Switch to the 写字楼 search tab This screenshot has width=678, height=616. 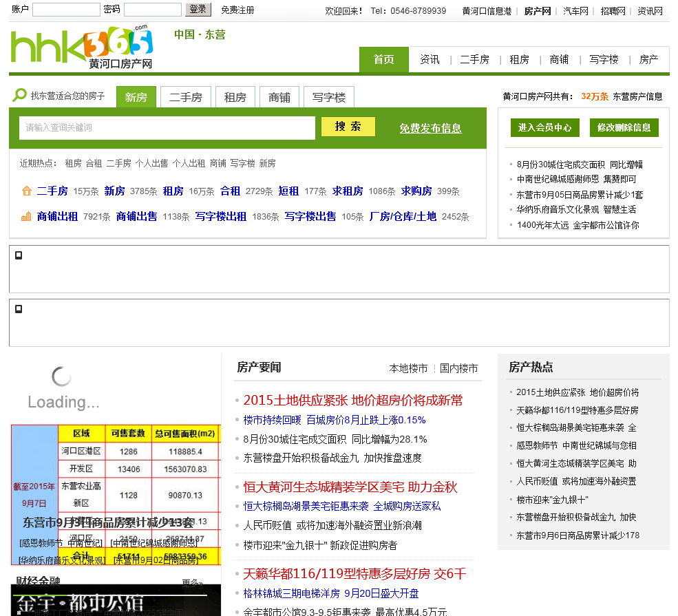[328, 97]
